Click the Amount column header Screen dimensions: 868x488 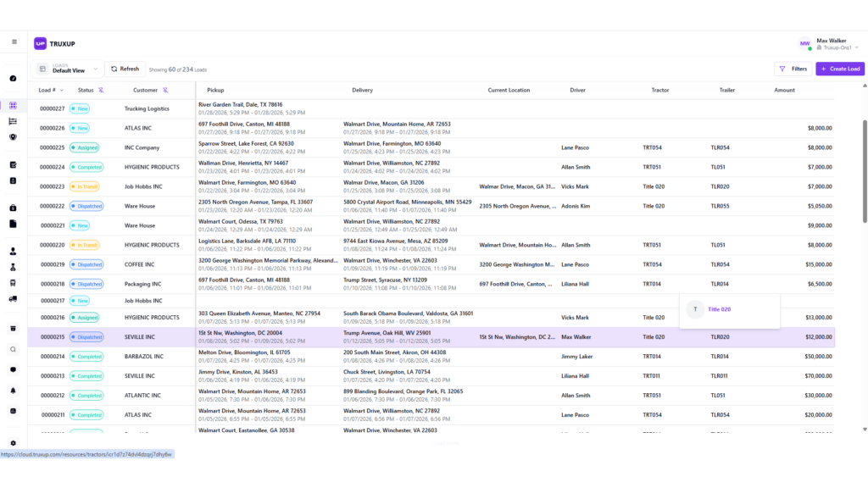784,90
